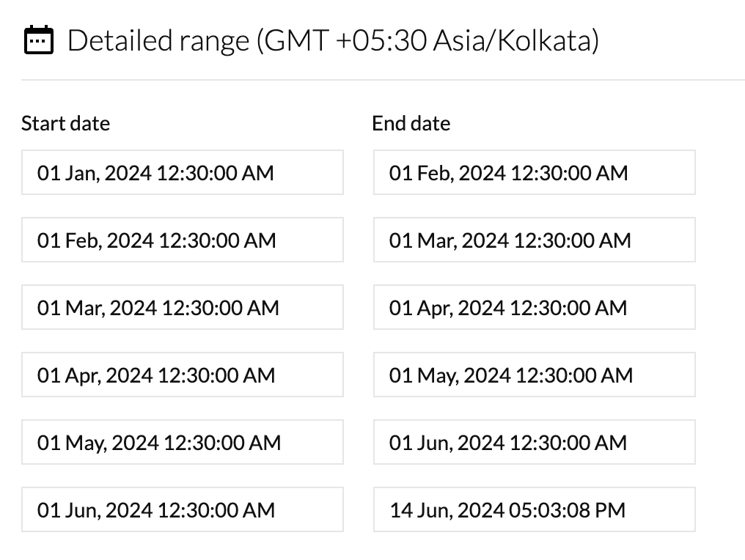Click the 01 Jun, 2024 start date field
Viewport: 745px width, 560px height.
click(x=182, y=510)
